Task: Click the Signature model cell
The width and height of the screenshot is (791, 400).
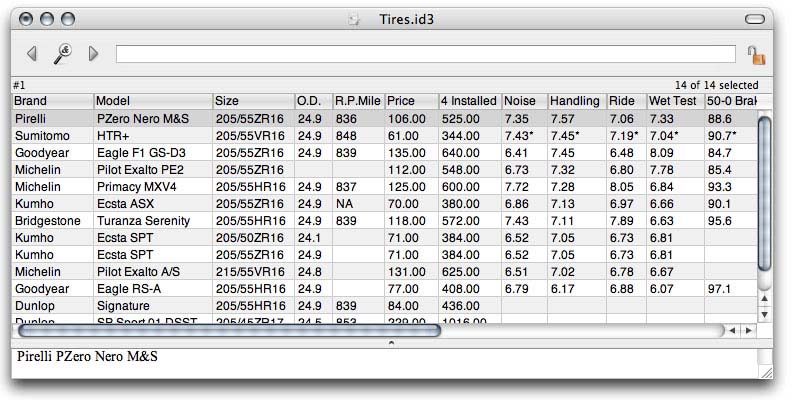Action: click(x=153, y=306)
